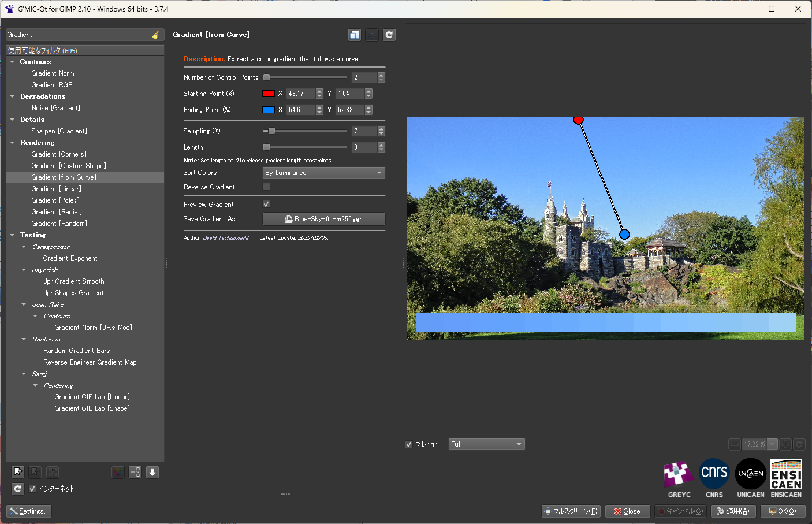The image size is (812, 524).
Task: Click the Settings... button
Action: pos(29,511)
